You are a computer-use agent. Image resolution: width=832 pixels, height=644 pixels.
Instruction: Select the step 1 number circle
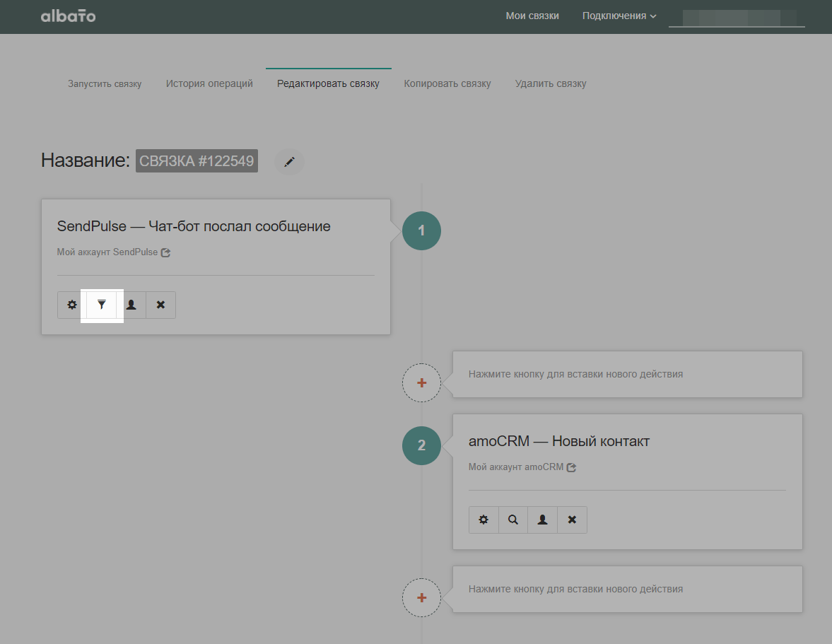(421, 230)
